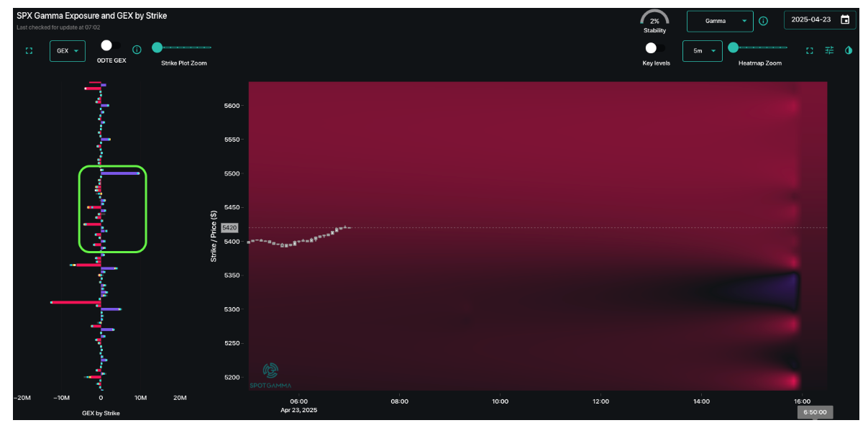Select the 5420 price label

coord(229,227)
